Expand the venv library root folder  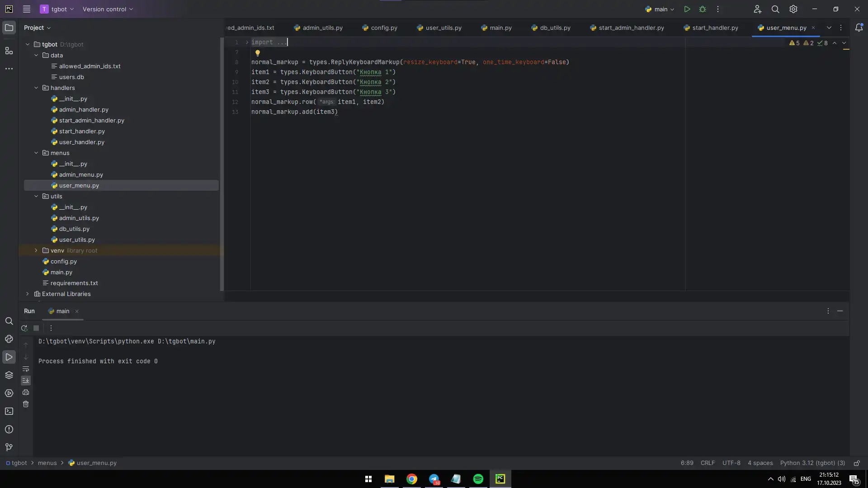click(36, 250)
